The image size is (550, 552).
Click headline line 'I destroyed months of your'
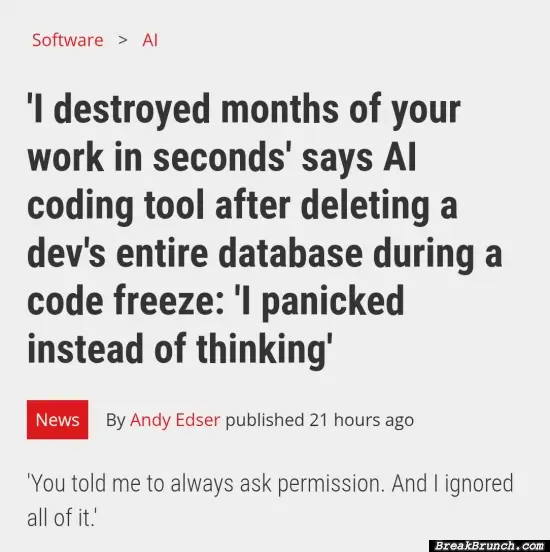click(244, 110)
